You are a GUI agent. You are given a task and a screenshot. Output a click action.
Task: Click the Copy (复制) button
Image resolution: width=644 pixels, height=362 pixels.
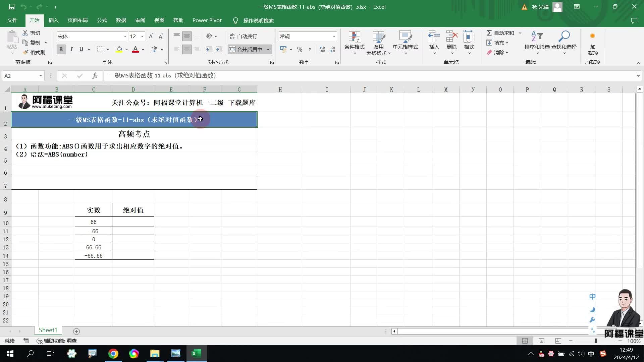(32, 43)
